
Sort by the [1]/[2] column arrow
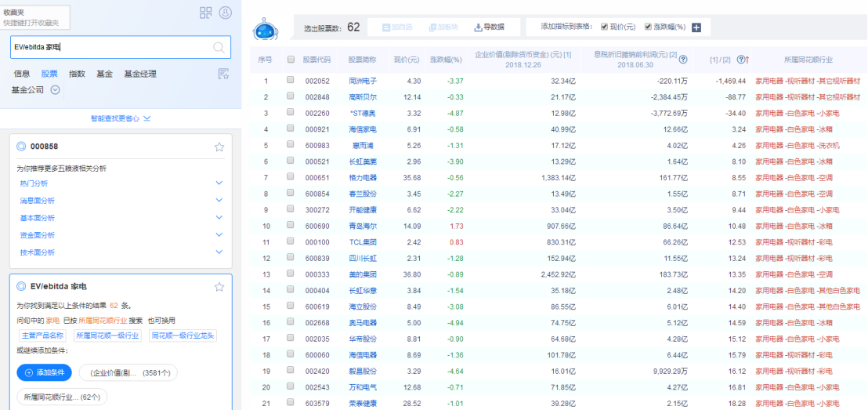click(747, 60)
